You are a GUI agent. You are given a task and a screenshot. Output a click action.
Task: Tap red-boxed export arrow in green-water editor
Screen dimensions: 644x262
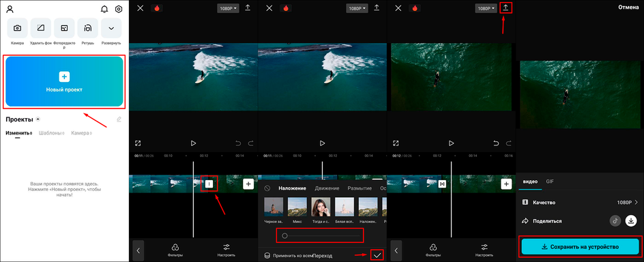click(506, 8)
